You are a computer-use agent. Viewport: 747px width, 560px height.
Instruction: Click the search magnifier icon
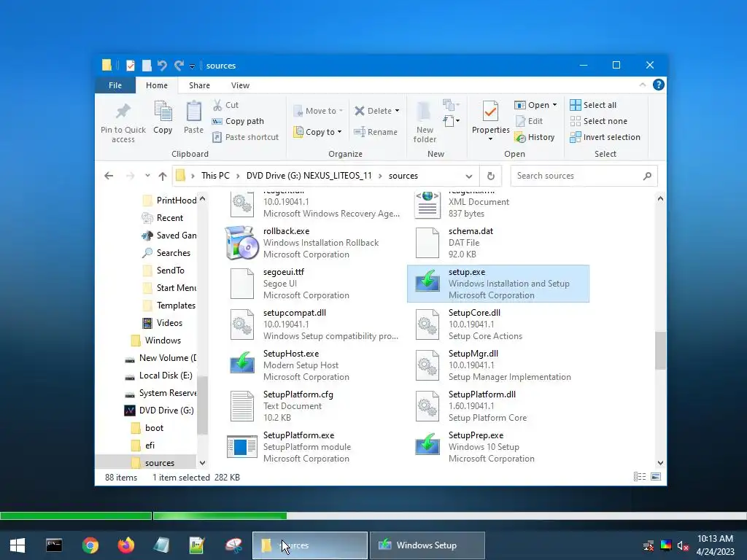(x=647, y=176)
